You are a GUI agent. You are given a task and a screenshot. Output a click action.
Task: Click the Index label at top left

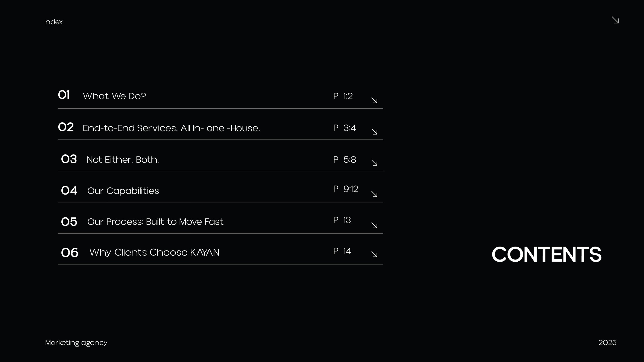click(53, 22)
